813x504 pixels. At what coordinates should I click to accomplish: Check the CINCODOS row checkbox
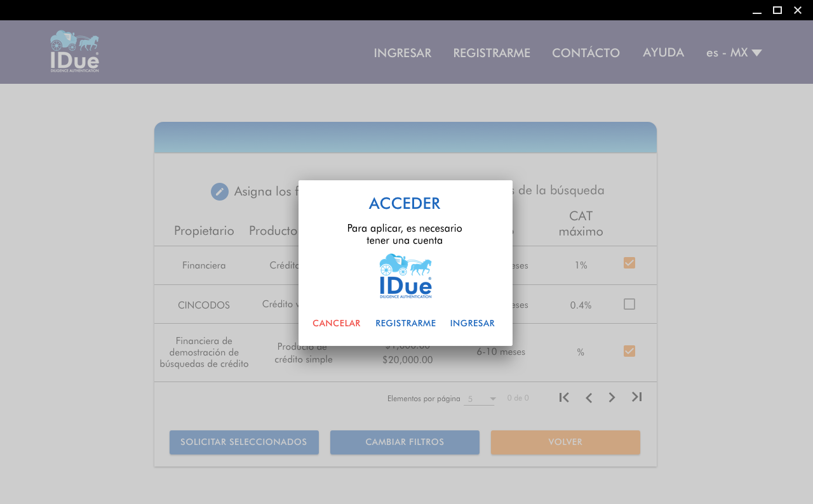(x=629, y=305)
